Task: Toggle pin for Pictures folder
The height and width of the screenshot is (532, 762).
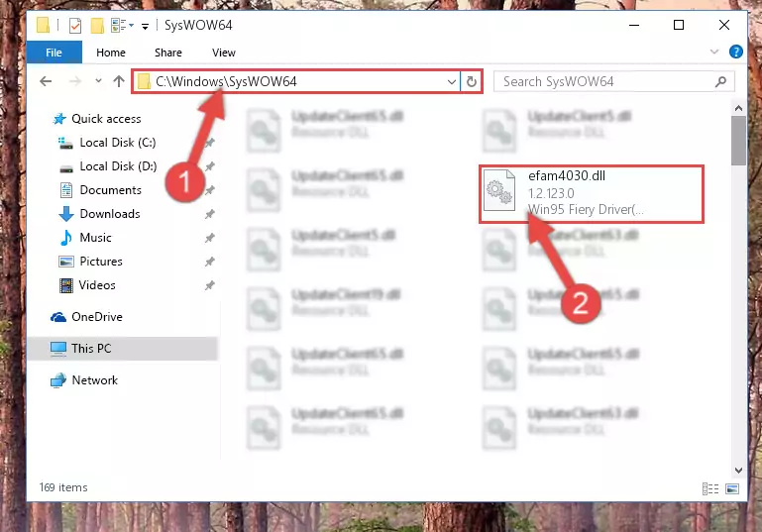Action: [x=209, y=262]
